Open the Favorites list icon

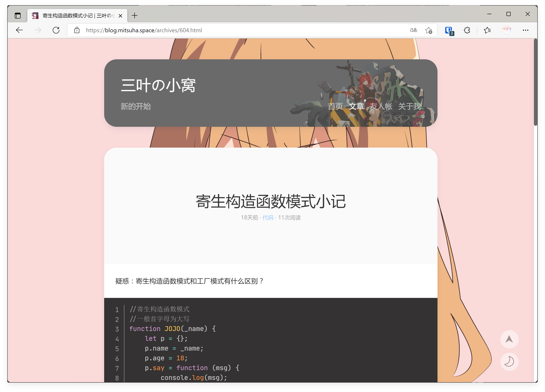point(487,30)
